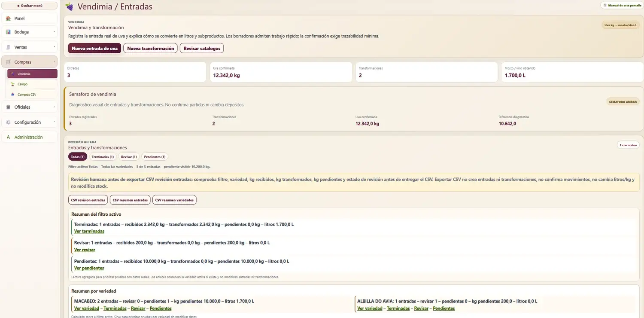Expand the Ventas menu section
Screen dimensions: 644x318
pyautogui.click(x=29, y=47)
